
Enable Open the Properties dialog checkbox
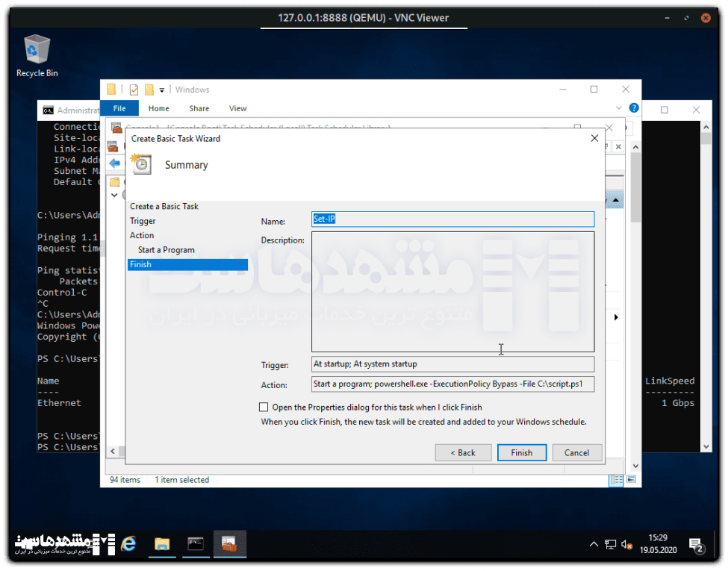[x=264, y=408]
